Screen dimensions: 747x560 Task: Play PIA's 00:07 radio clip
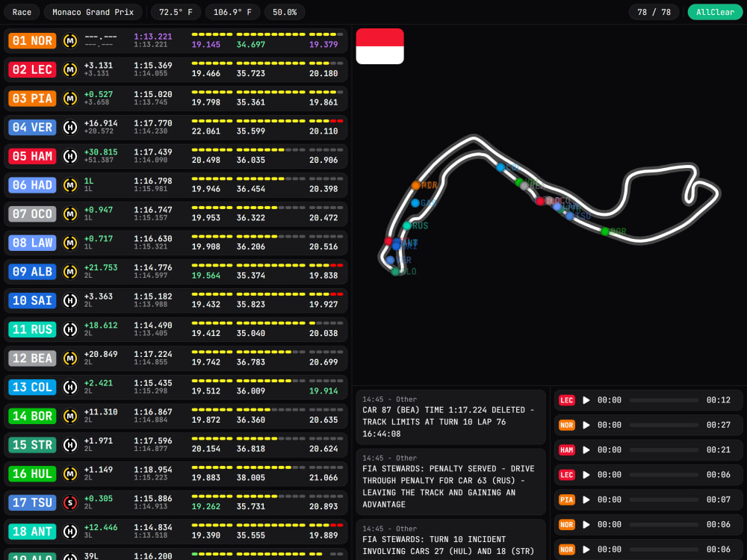pyautogui.click(x=586, y=500)
